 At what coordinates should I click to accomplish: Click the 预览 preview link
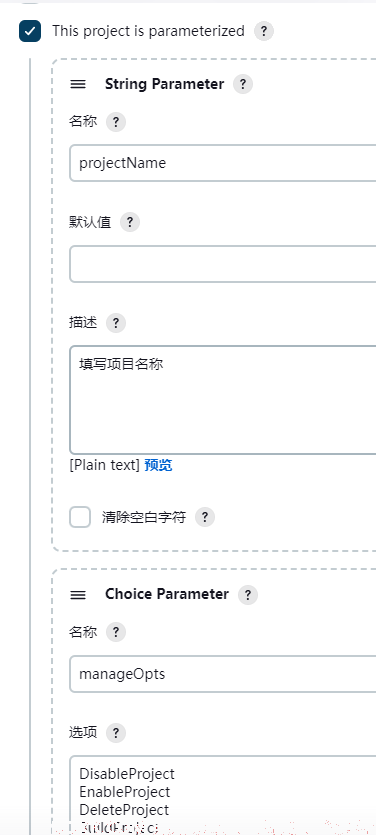click(x=158, y=465)
